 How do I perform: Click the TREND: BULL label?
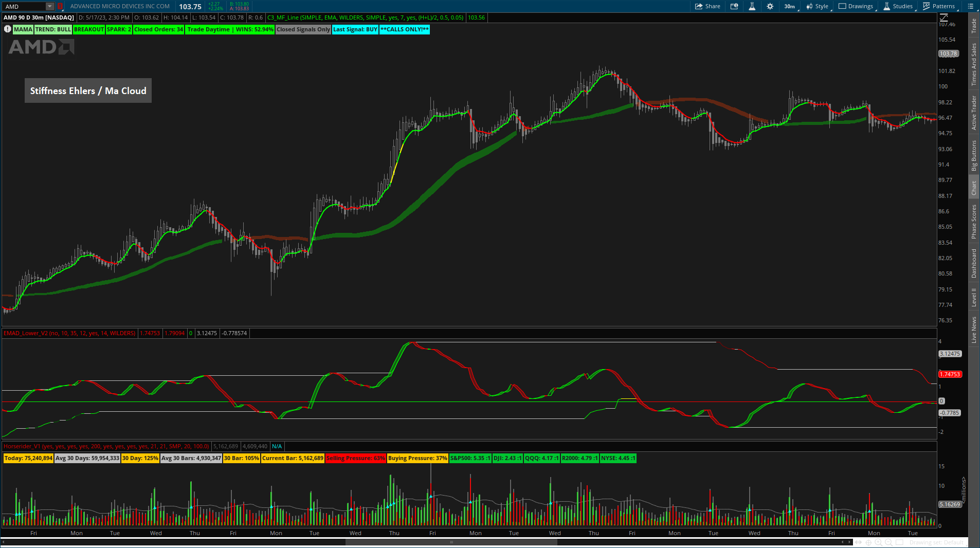[x=53, y=29]
